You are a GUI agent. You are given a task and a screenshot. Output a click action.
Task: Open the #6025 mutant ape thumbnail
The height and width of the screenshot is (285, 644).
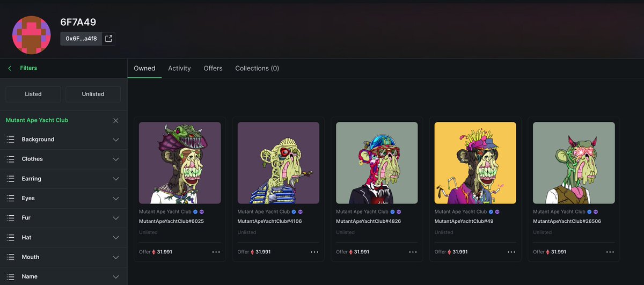pyautogui.click(x=180, y=163)
